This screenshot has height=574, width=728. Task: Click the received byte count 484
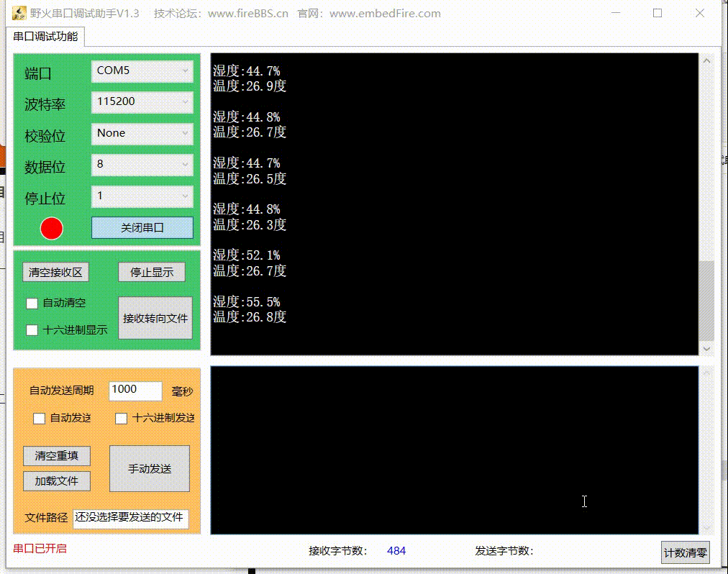pyautogui.click(x=396, y=551)
